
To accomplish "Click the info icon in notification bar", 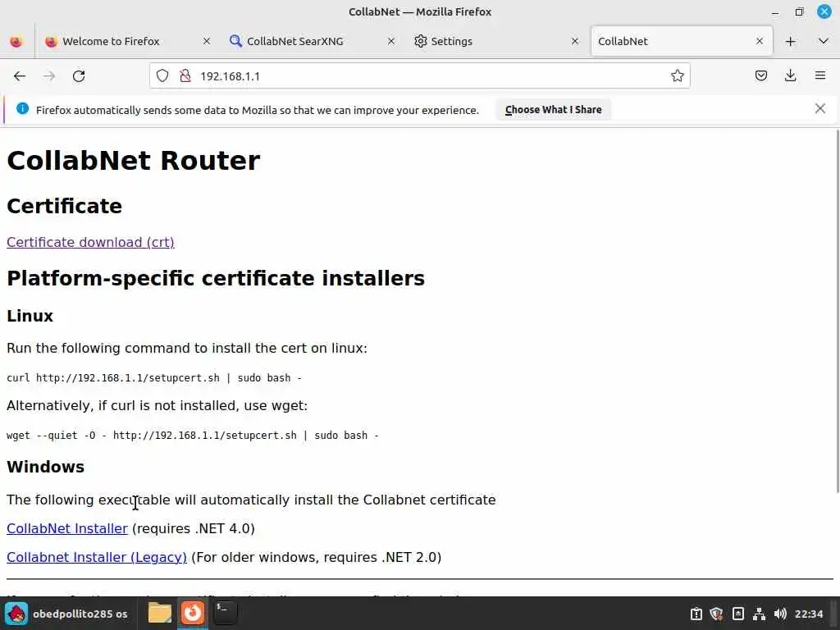I will click(x=22, y=109).
